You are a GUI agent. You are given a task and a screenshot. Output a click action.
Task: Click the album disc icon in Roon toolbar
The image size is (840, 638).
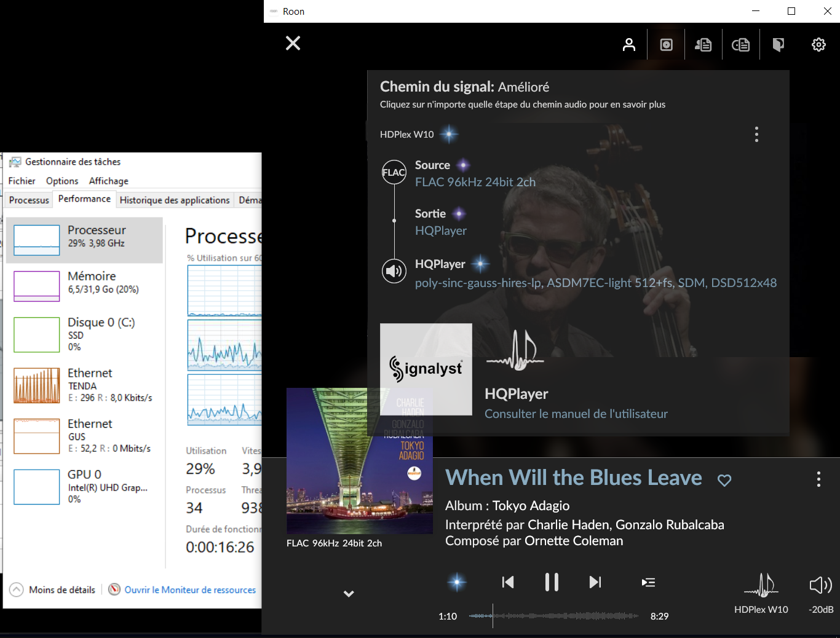[x=667, y=44]
